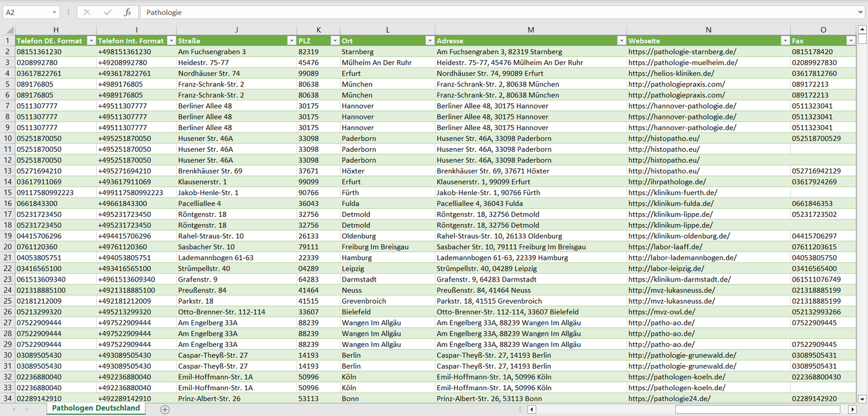Click the formula bar Enter checkmark icon
868x416 pixels.
coord(108,13)
